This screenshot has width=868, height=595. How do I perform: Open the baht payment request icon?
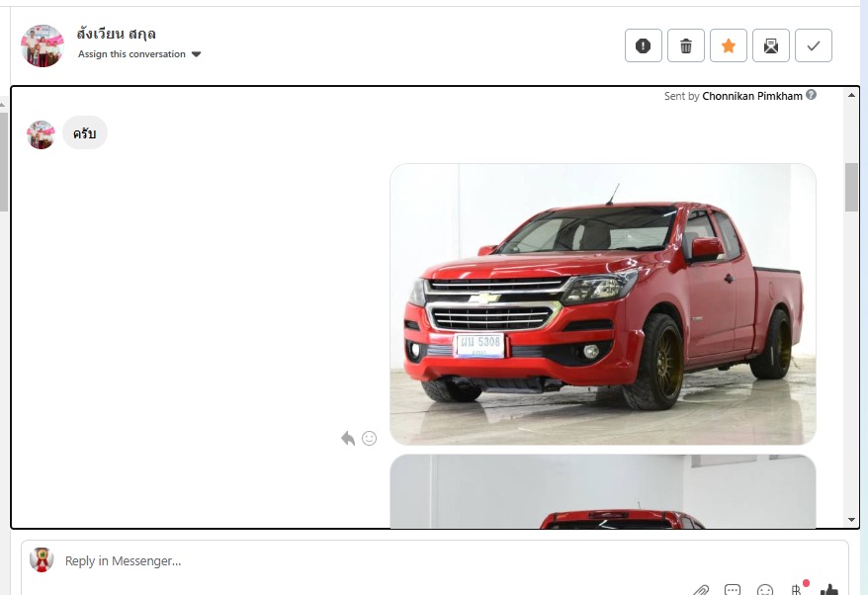click(797, 590)
